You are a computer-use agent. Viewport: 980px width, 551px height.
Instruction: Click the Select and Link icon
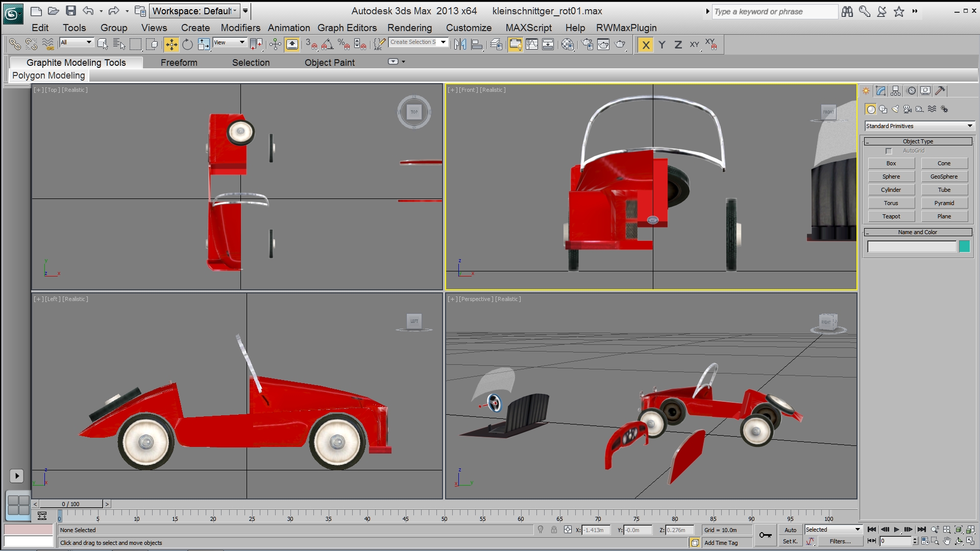(x=15, y=45)
